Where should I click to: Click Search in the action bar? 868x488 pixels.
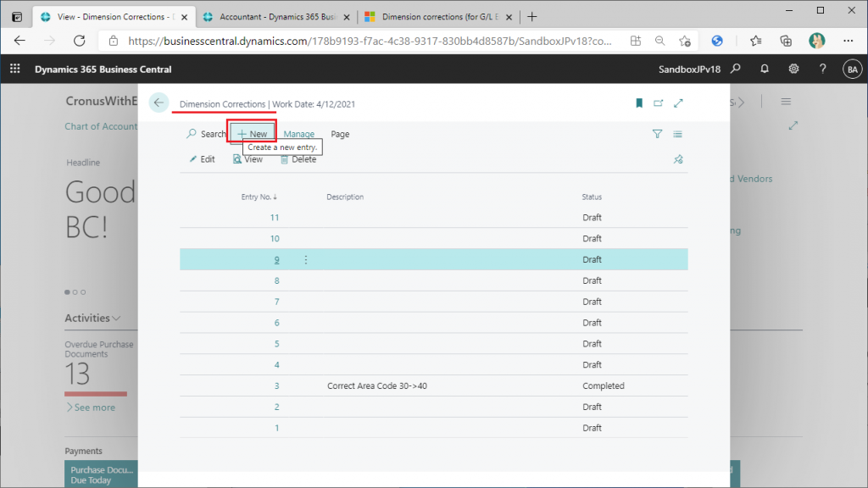point(206,134)
